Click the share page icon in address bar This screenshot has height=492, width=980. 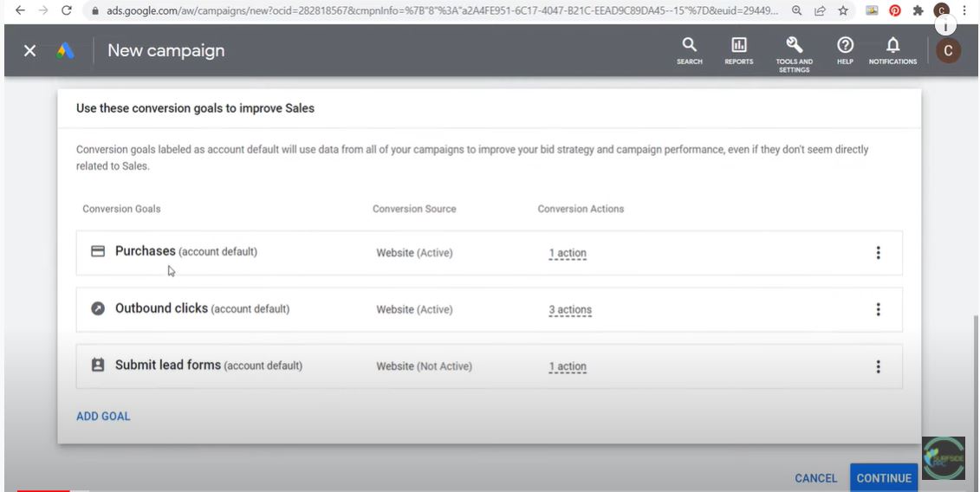coord(820,10)
